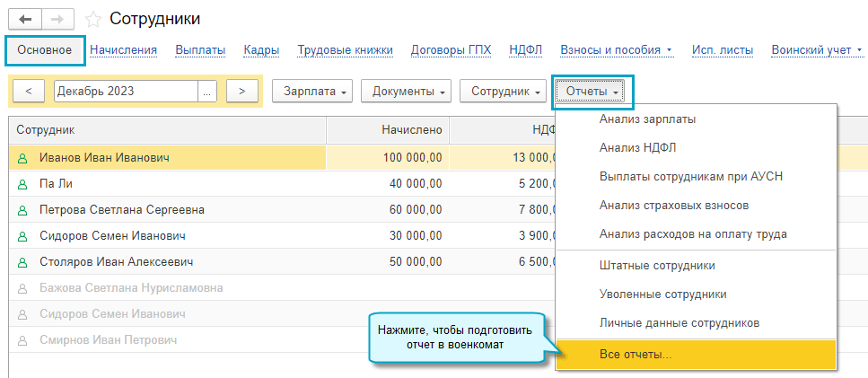Click employee icon beside Па Ли

(22, 184)
